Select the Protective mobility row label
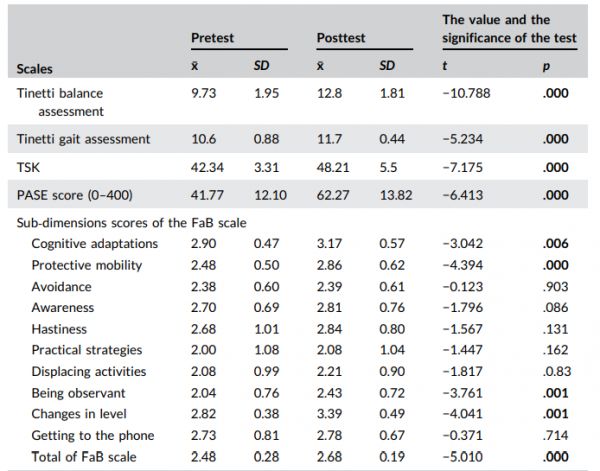The width and height of the screenshot is (600, 471). (86, 265)
